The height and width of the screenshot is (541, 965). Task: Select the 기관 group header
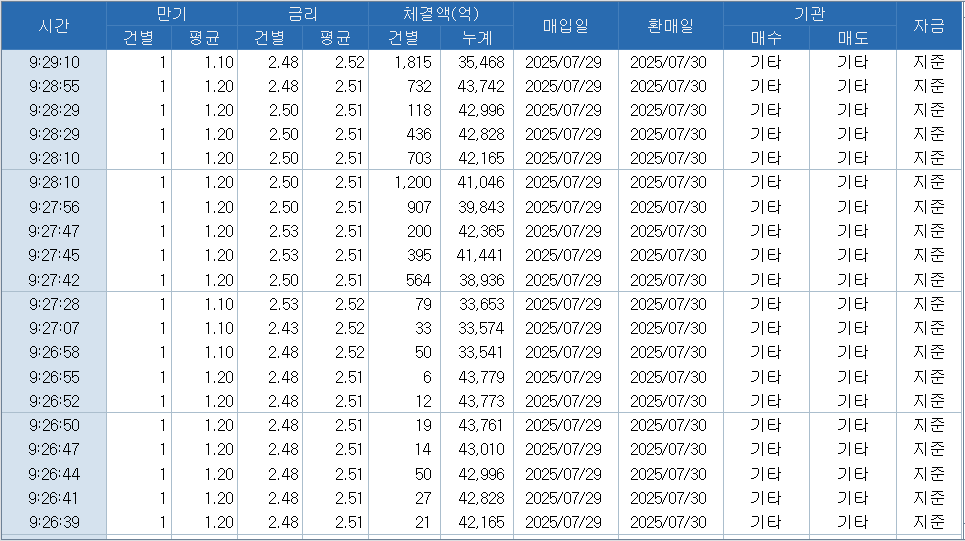(809, 14)
